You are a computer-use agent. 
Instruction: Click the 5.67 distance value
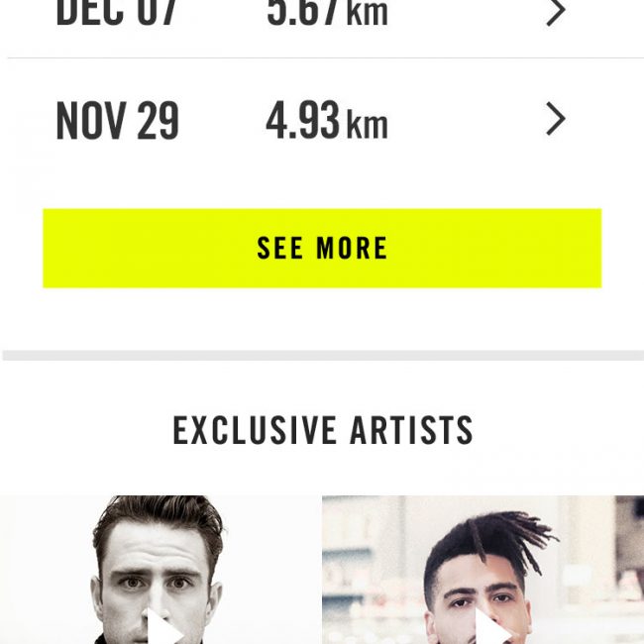click(302, 12)
